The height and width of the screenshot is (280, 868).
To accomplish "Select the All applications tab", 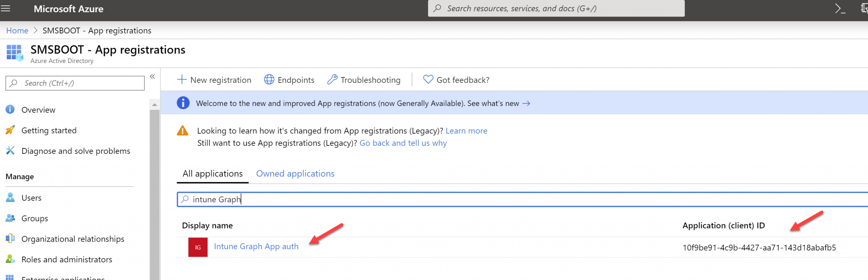I will [x=213, y=173].
